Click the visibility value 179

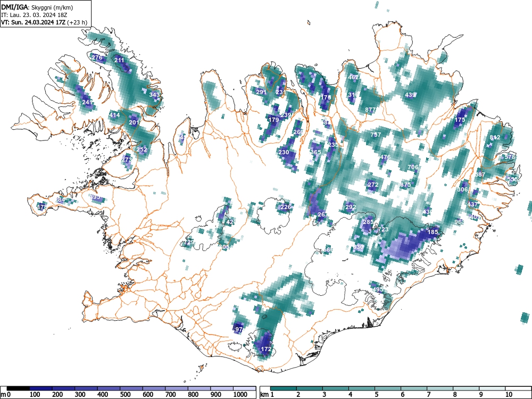[273, 119]
